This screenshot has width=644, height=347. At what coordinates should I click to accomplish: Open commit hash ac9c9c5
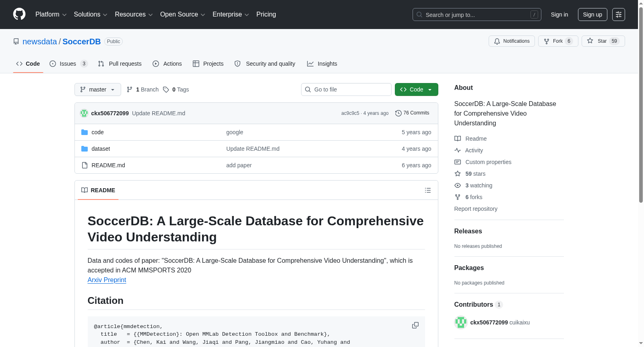[x=350, y=113]
